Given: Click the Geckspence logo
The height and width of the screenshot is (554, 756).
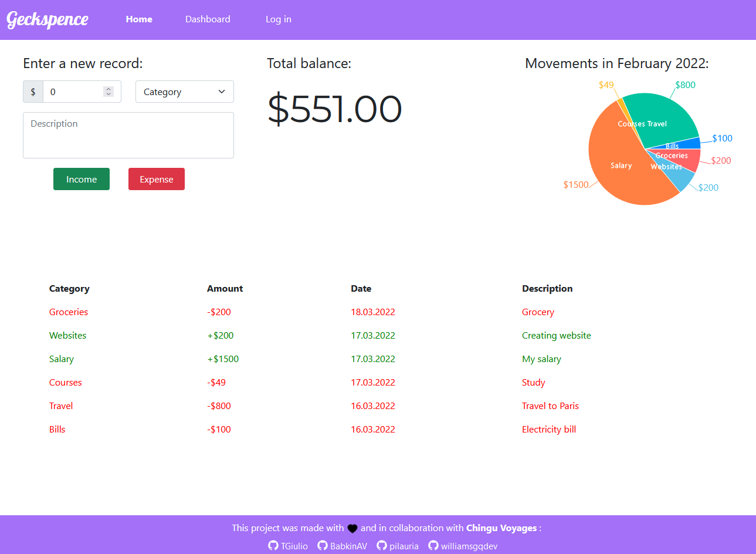Looking at the screenshot, I should pyautogui.click(x=47, y=19).
